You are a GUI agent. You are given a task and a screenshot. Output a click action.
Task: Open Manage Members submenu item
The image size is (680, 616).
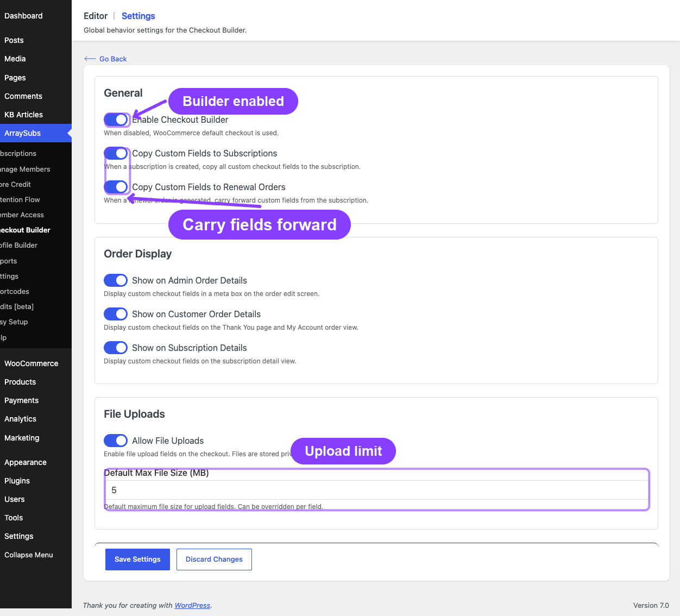click(36, 169)
